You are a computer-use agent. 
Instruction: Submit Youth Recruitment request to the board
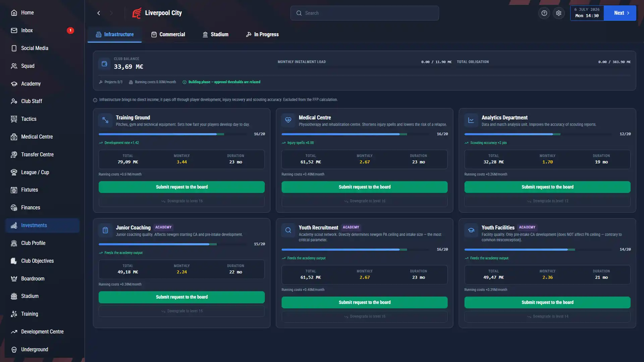tap(364, 303)
